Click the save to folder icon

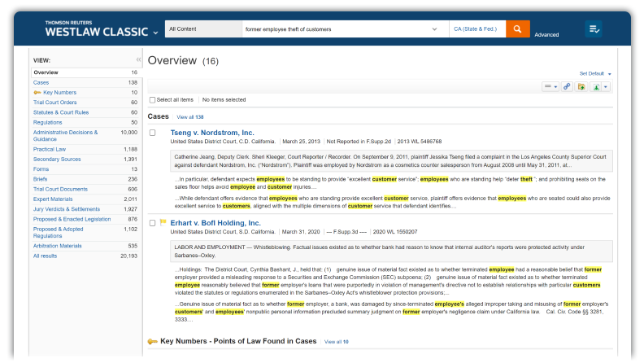click(x=581, y=86)
